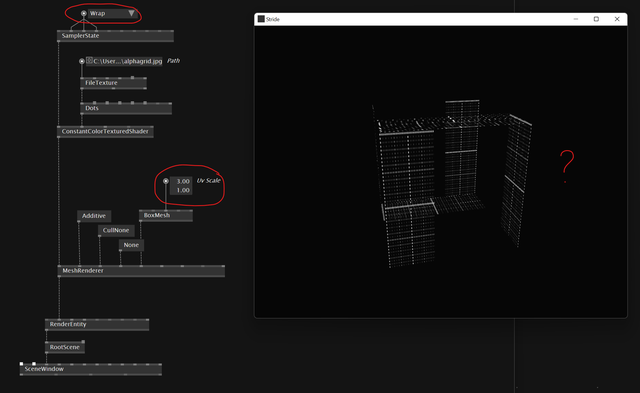Viewport: 640px width, 393px height.
Task: Minimize the Stride window
Action: tap(576, 19)
